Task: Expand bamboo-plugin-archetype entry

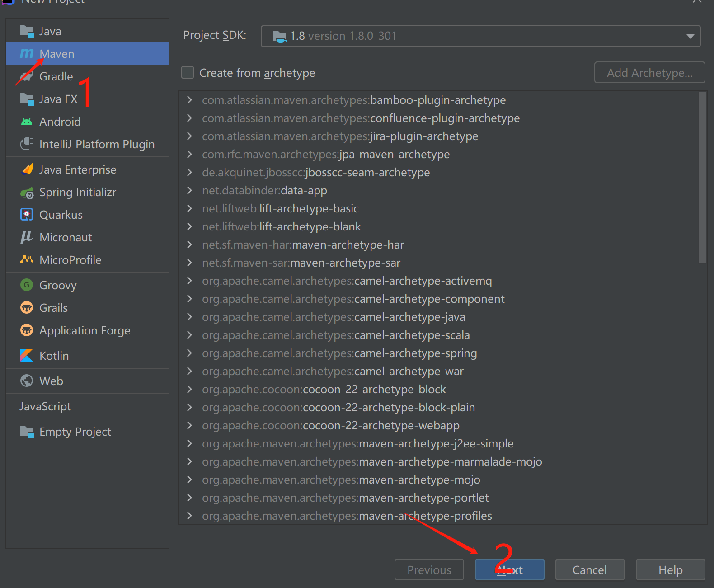Action: [x=190, y=100]
